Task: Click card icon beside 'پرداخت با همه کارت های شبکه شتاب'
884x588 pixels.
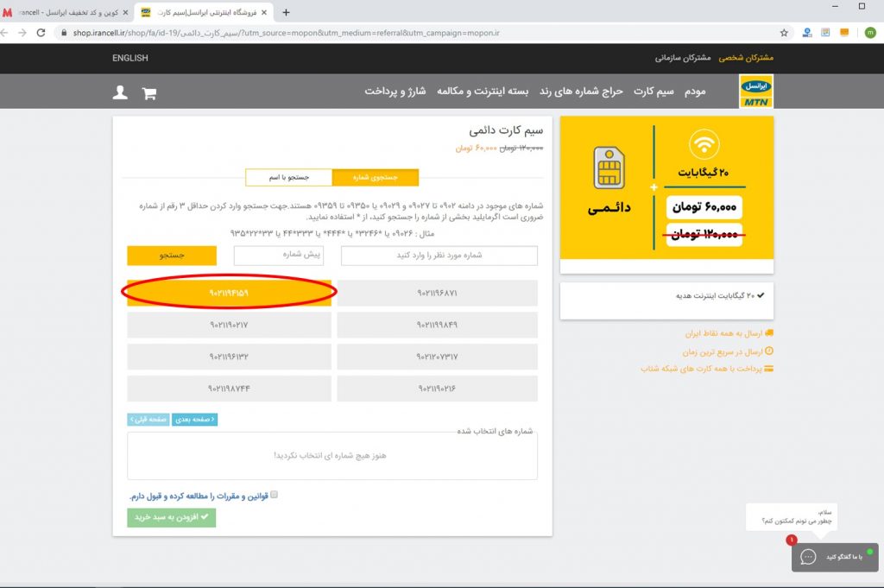Action: pyautogui.click(x=769, y=369)
